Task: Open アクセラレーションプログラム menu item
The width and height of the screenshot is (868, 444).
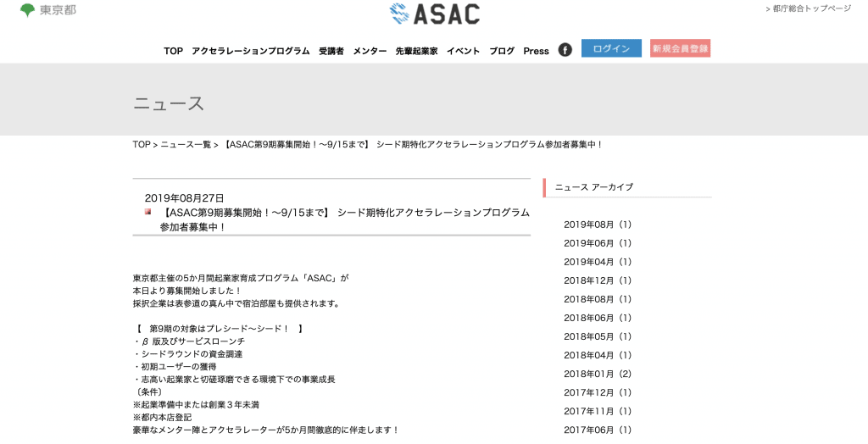Action: (251, 51)
